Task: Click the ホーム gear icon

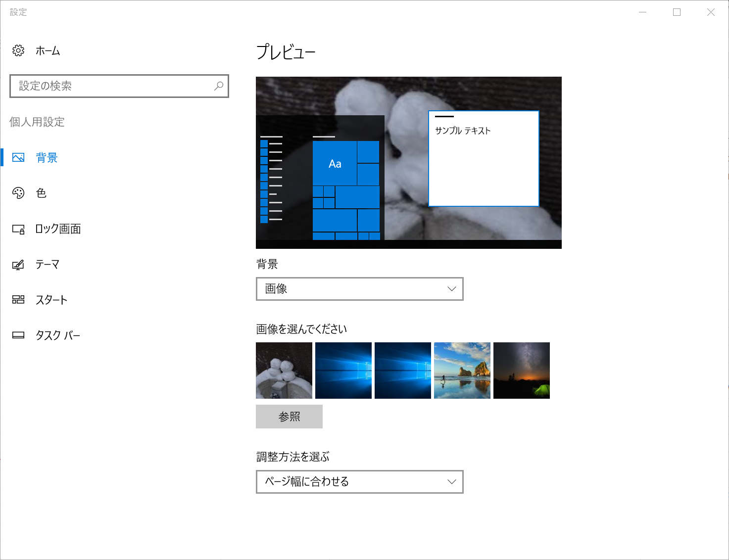Action: point(18,50)
